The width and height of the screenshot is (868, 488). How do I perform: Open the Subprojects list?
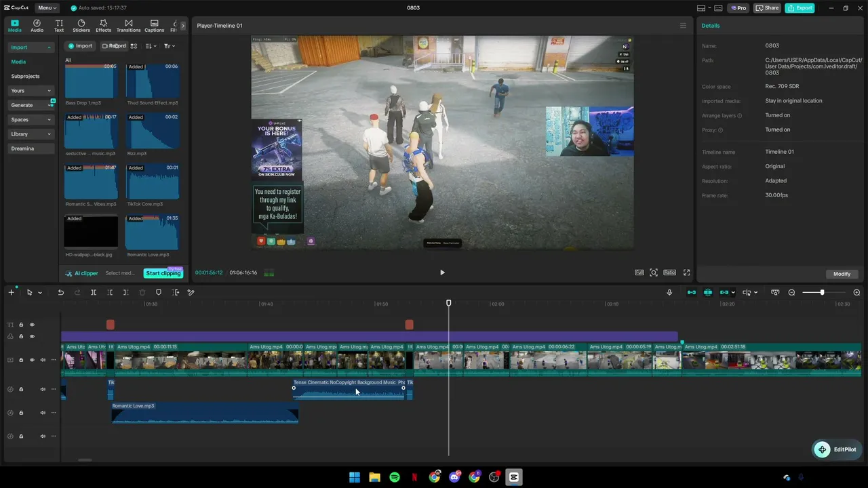click(25, 77)
